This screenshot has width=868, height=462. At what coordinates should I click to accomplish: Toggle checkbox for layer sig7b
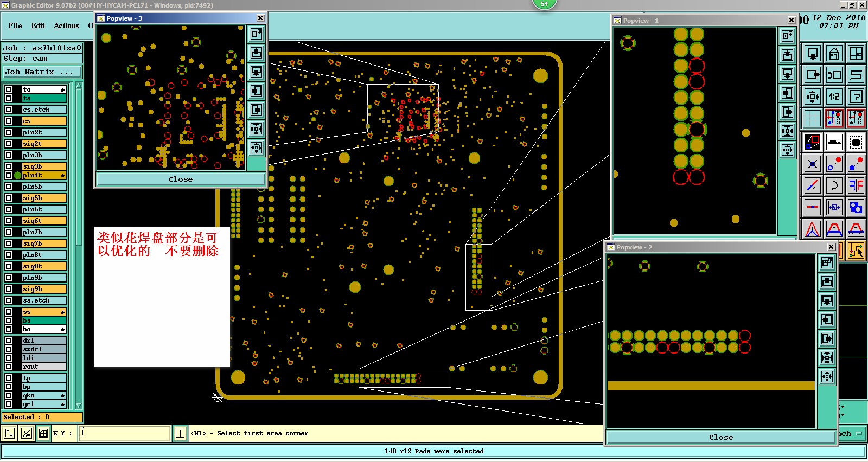coord(9,243)
